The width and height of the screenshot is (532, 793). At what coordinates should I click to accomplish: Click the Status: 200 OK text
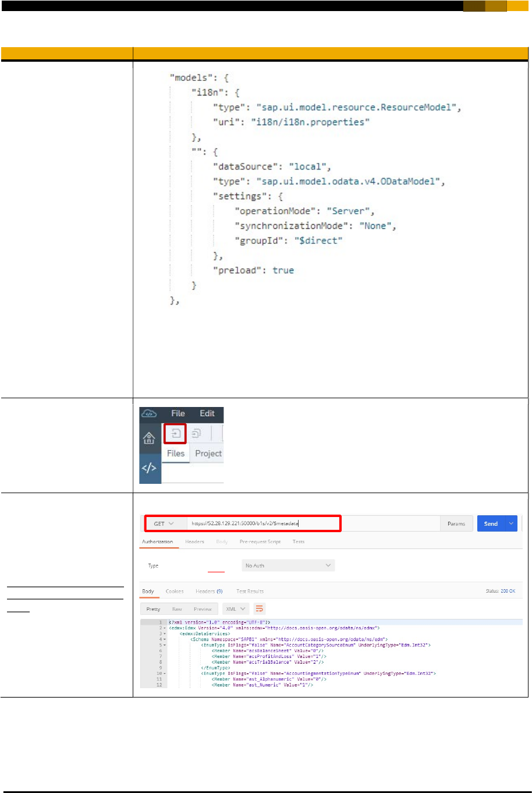click(500, 591)
